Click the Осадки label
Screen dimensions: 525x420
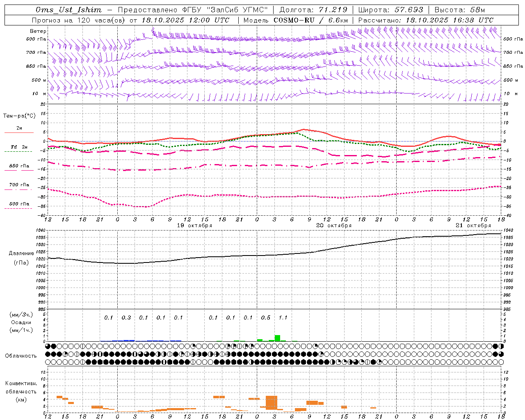point(21,322)
